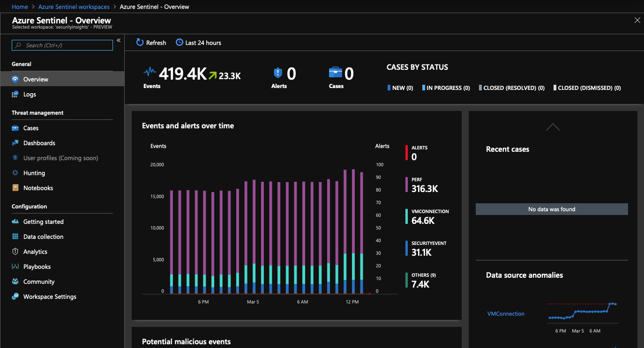The height and width of the screenshot is (348, 644).
Task: Expand the upward chevron above Recent cases
Action: pyautogui.click(x=553, y=127)
